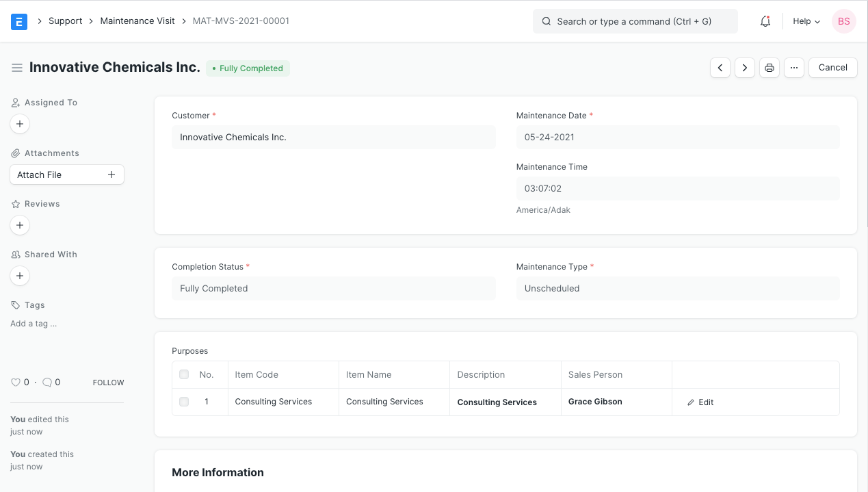
Task: Open the three-dots more options menu
Action: (x=793, y=68)
